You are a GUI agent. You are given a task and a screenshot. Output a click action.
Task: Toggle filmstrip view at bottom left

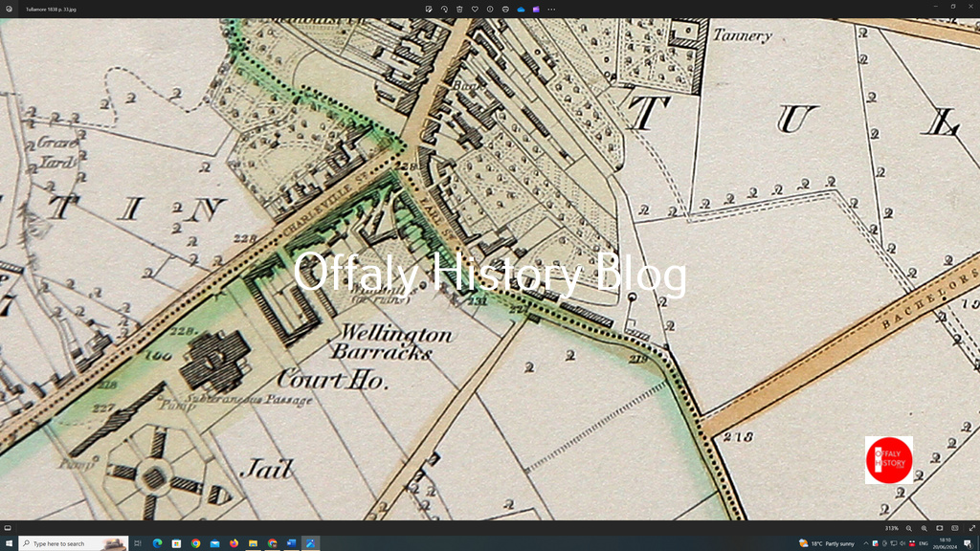coord(8,528)
